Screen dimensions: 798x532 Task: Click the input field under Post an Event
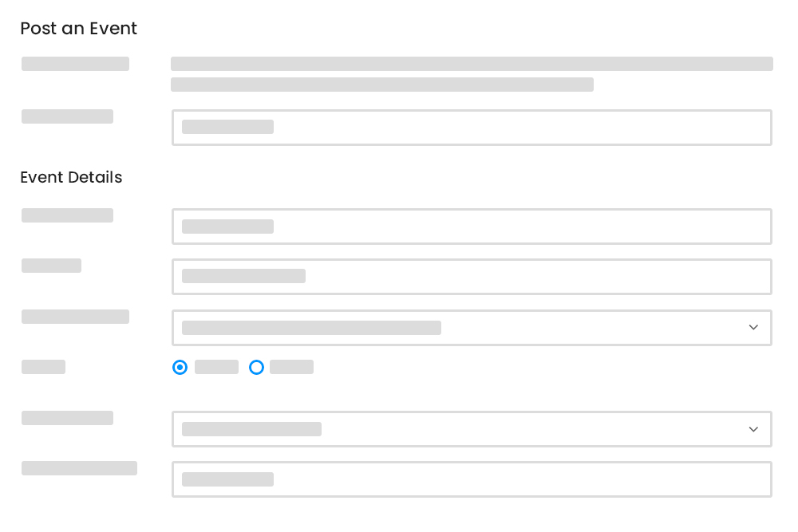pyautogui.click(x=471, y=128)
